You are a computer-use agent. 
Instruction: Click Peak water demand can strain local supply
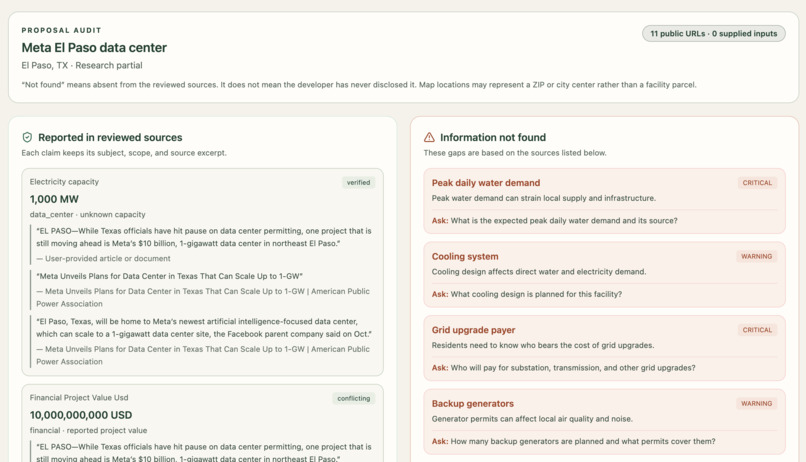pos(544,198)
